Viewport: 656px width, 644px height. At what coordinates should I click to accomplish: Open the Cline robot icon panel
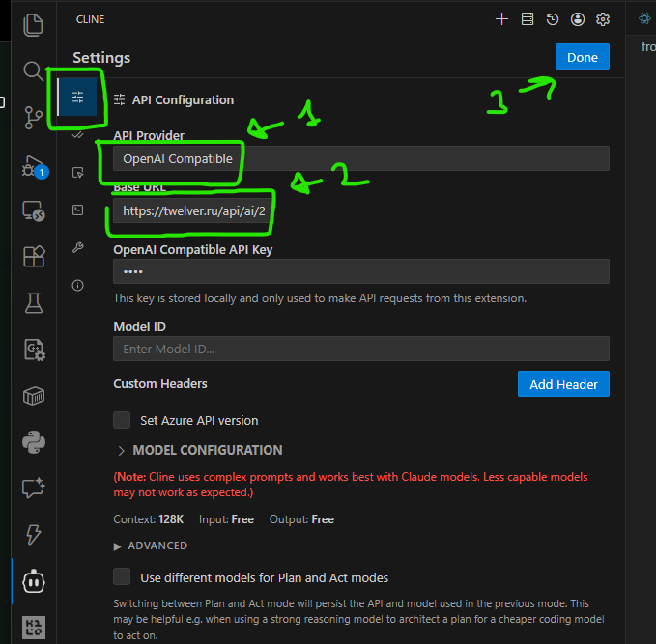coord(34,581)
